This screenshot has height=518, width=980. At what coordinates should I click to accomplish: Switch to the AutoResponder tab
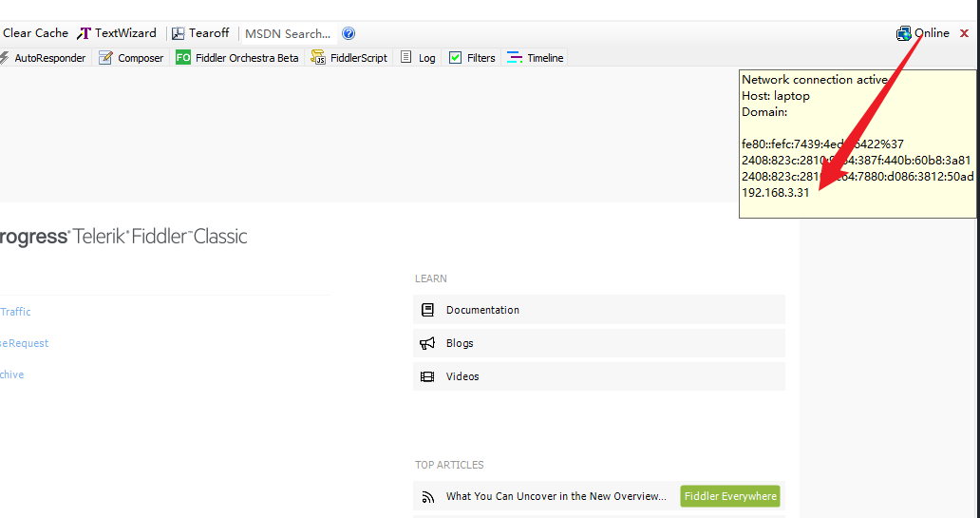[44, 58]
